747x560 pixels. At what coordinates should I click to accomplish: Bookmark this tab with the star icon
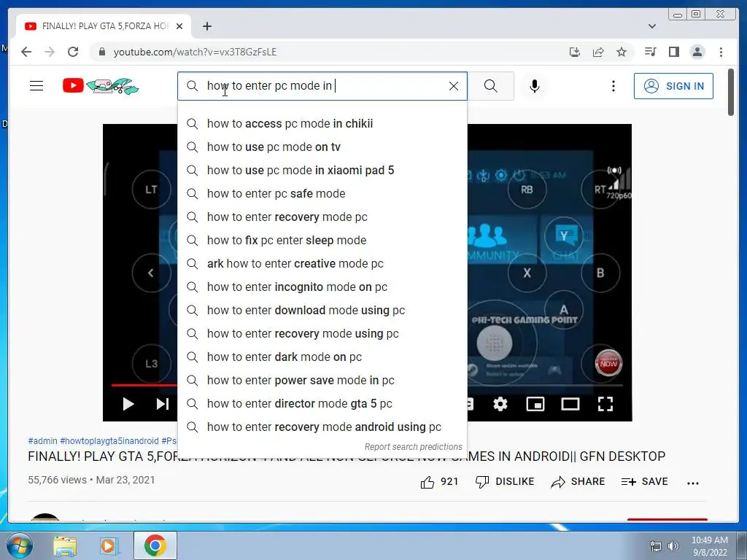622,52
